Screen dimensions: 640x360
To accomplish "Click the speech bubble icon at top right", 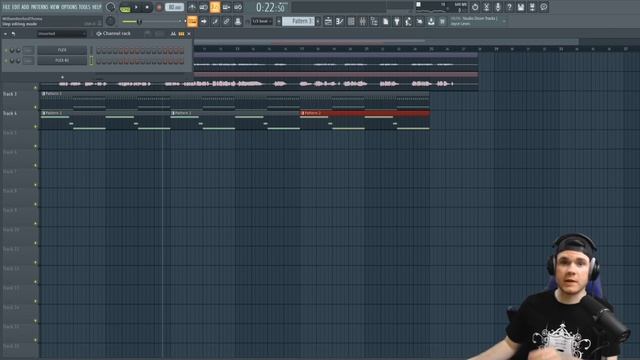I will click(x=544, y=7).
